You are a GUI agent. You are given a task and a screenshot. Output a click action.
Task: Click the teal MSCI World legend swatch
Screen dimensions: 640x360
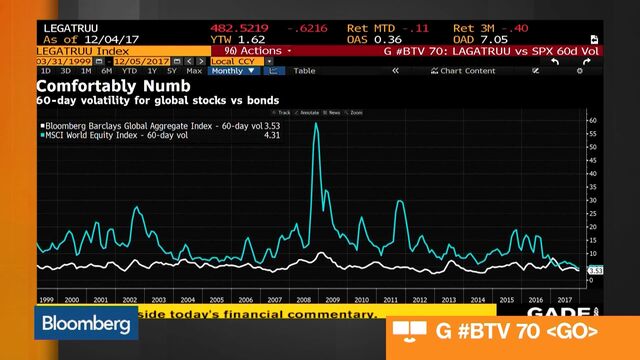click(42, 135)
